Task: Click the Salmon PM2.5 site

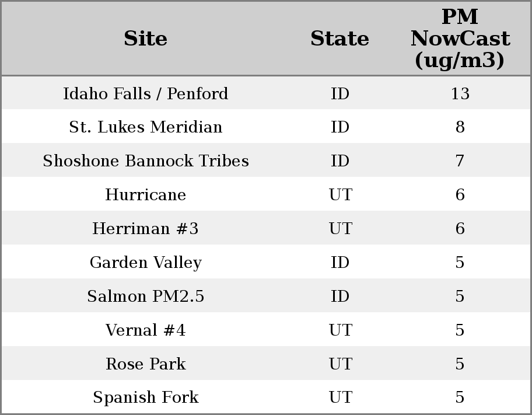Action: pos(145,297)
